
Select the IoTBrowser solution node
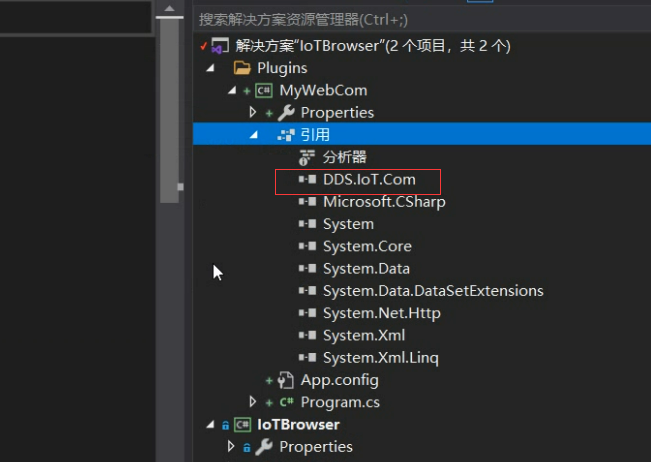click(373, 46)
